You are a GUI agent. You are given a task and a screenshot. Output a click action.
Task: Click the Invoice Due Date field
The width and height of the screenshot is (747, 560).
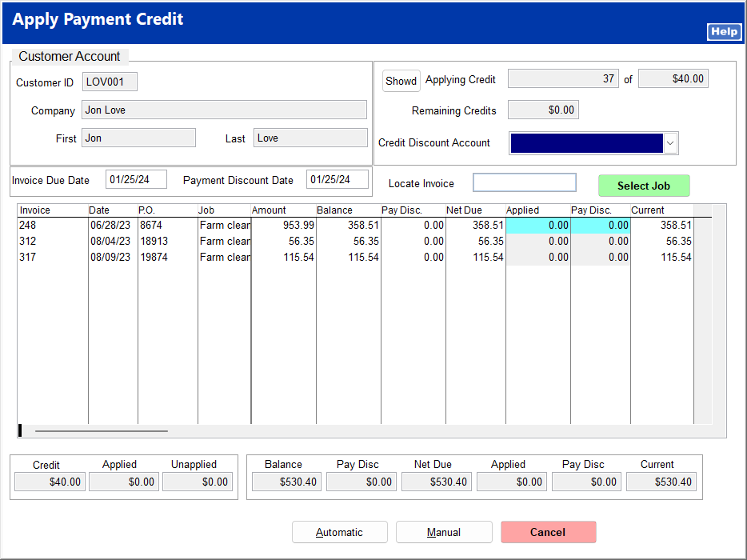click(136, 179)
